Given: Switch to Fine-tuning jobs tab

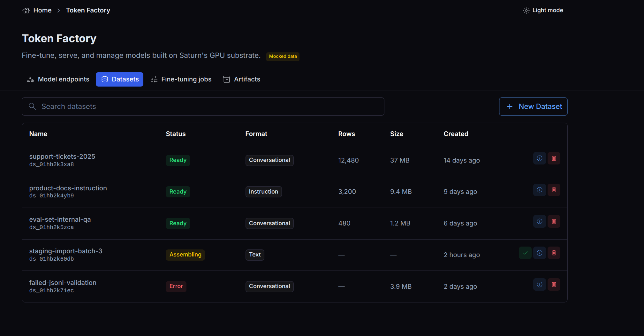Looking at the screenshot, I should [x=181, y=79].
